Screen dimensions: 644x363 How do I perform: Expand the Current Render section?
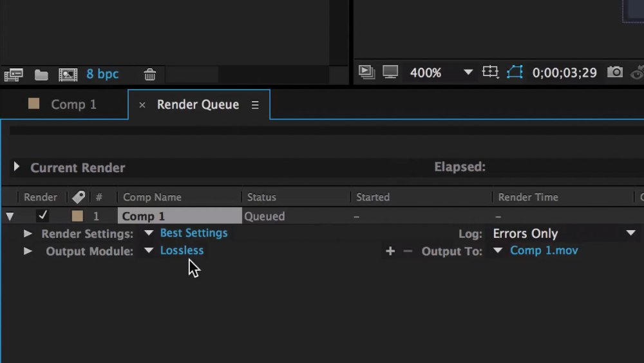pos(17,166)
